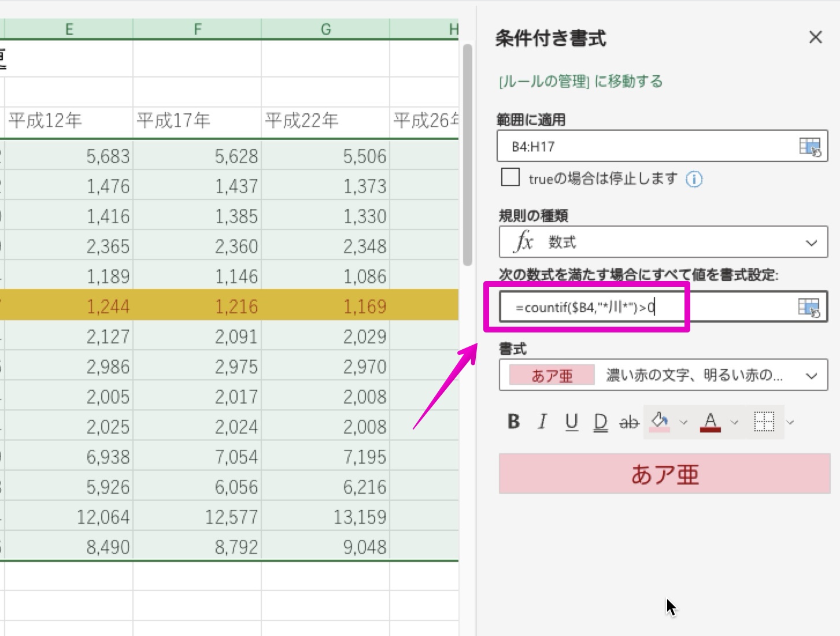Screen dimensions: 840x636
Task: Select column E header
Action: click(x=69, y=29)
